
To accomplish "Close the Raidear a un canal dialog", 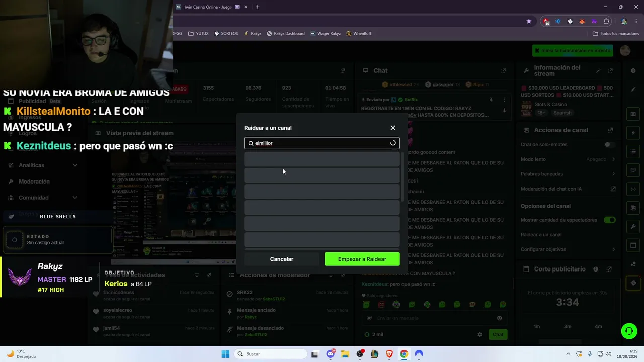I will click(x=393, y=128).
